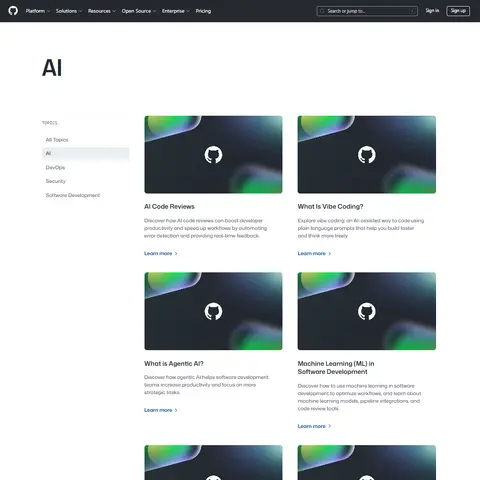Click the "Discover how agentic AI helps" description
The height and width of the screenshot is (480, 480).
(206, 385)
